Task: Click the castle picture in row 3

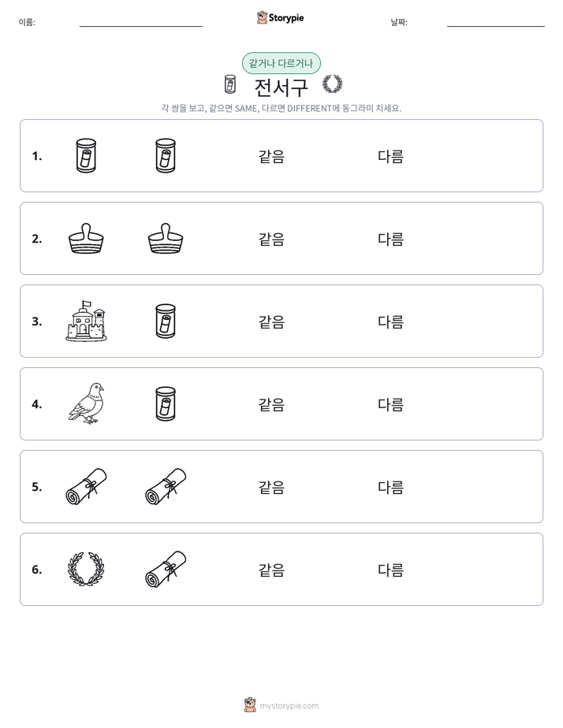Action: click(x=87, y=321)
